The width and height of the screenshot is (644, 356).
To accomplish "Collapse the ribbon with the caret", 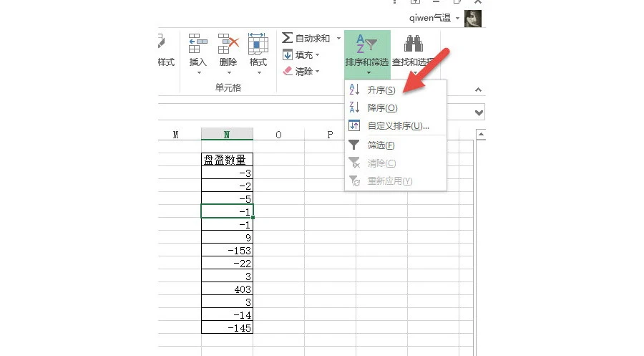I will [479, 90].
